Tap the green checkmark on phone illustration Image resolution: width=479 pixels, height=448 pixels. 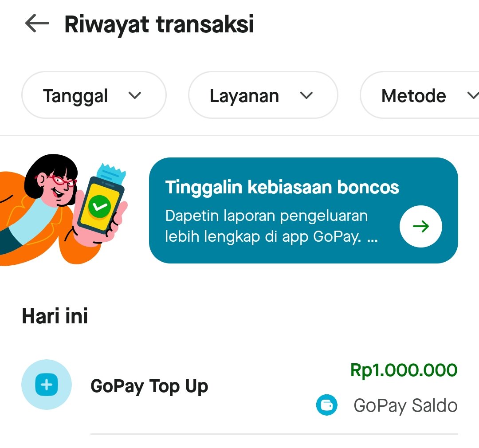[99, 207]
